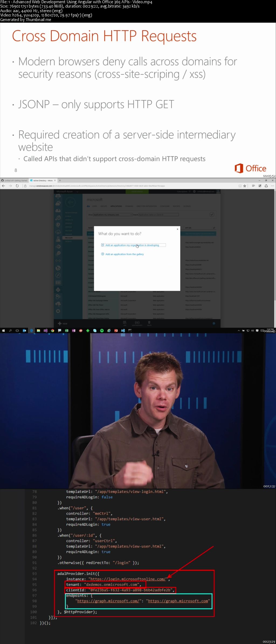Open PowerPoint from the taskbar
Viewport: 276px width, 644px height.
pos(116,330)
